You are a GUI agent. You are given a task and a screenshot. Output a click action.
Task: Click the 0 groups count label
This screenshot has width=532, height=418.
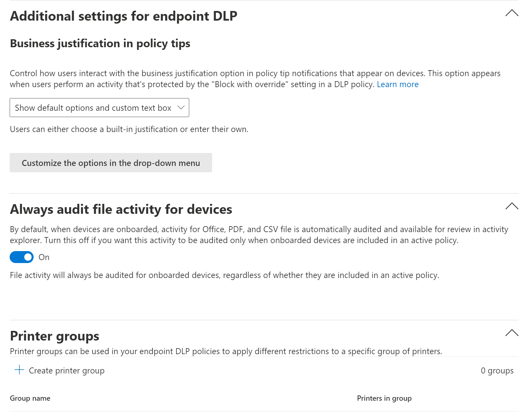[497, 370]
